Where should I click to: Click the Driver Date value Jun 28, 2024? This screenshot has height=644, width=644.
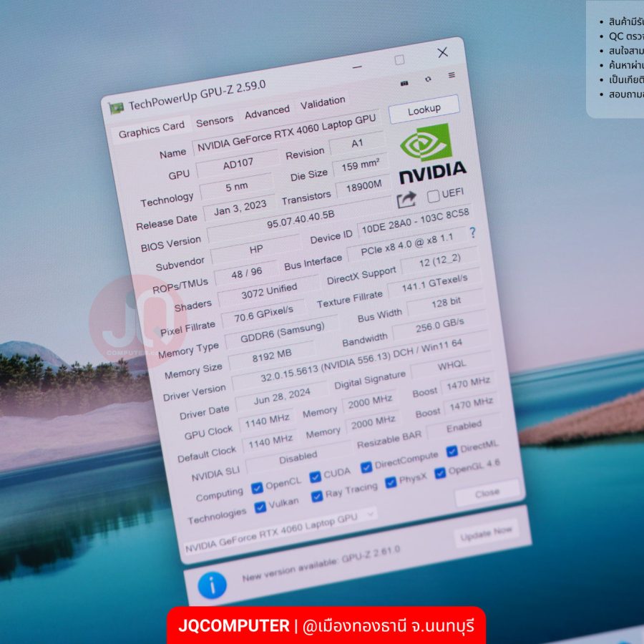pyautogui.click(x=282, y=397)
